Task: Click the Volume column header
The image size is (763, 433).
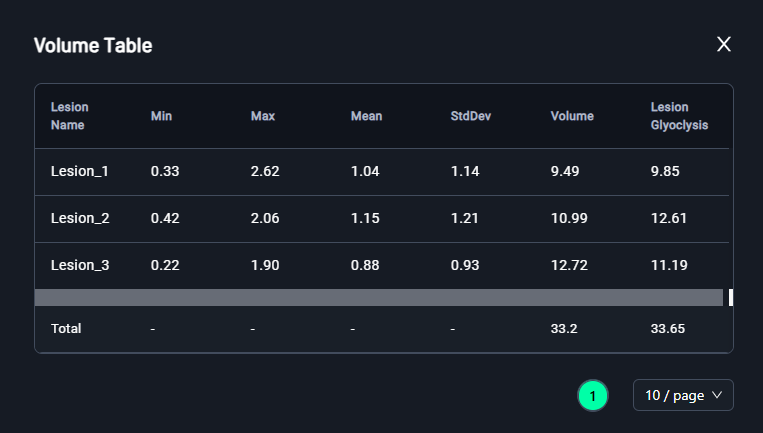Action: coord(572,116)
